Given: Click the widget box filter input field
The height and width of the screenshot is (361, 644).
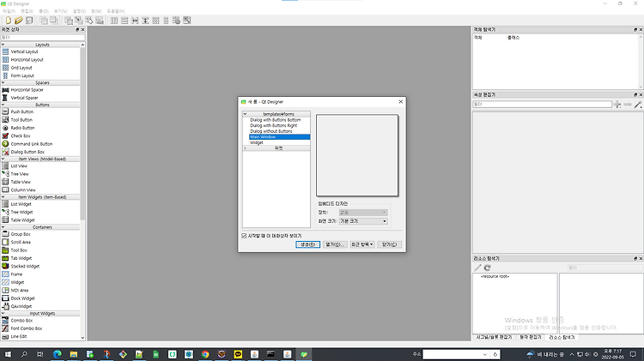Looking at the screenshot, I should click(x=43, y=38).
